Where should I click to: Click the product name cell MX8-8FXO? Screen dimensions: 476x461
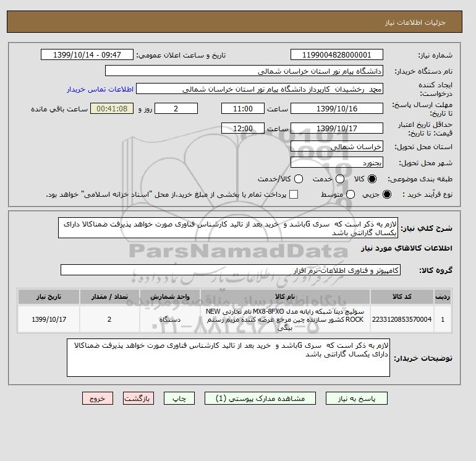tap(285, 319)
